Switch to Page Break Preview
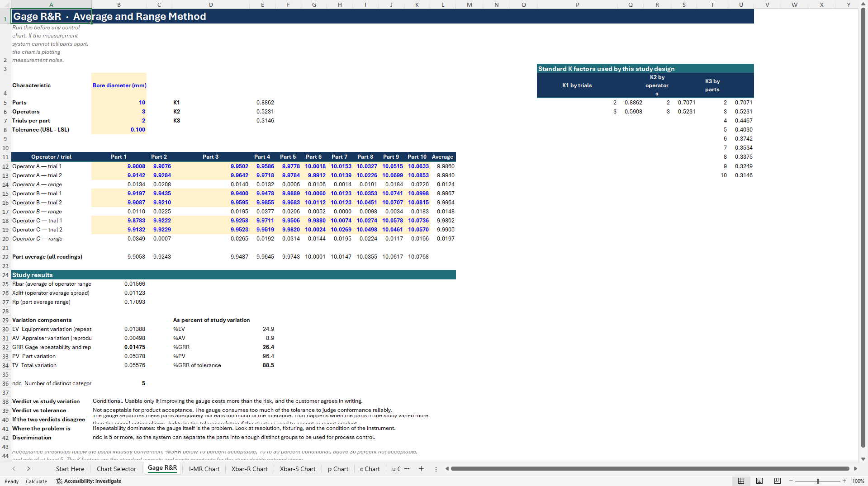868x486 pixels. click(x=778, y=481)
